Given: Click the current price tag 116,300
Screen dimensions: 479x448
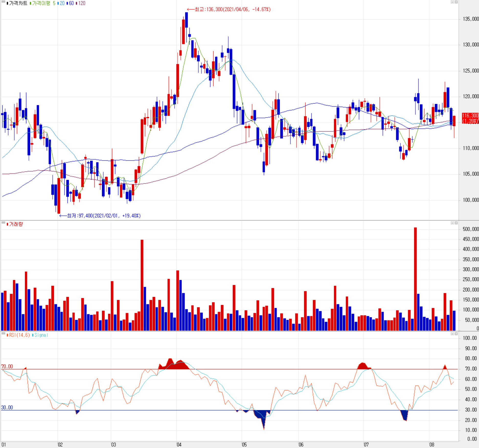Looking at the screenshot, I should 470,118.
